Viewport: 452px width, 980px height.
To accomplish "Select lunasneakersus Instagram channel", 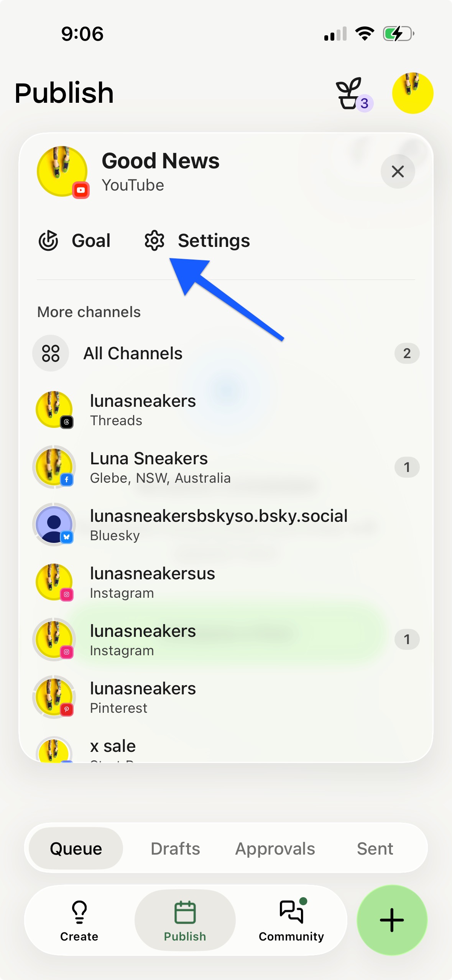I will pos(226,582).
